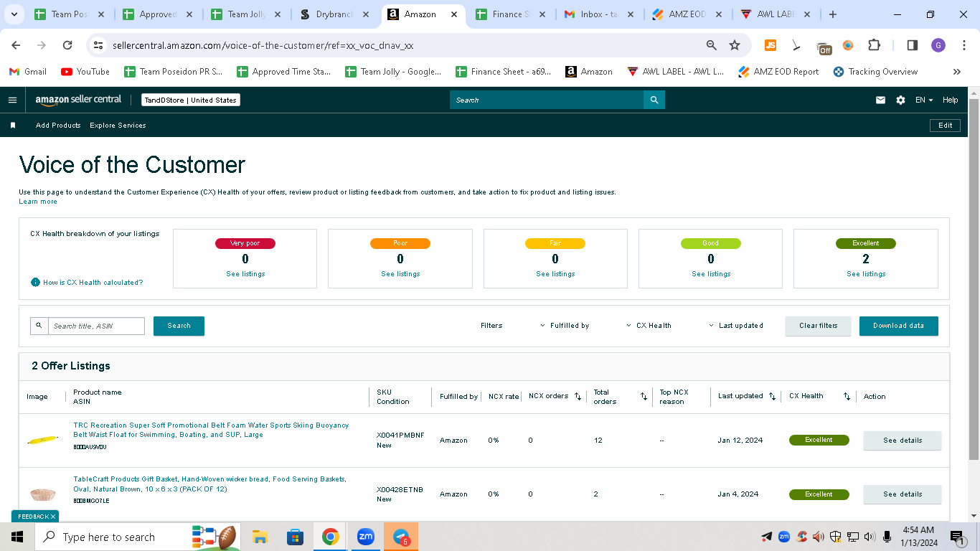
Task: Go back using the browser back arrow
Action: pos(16,45)
